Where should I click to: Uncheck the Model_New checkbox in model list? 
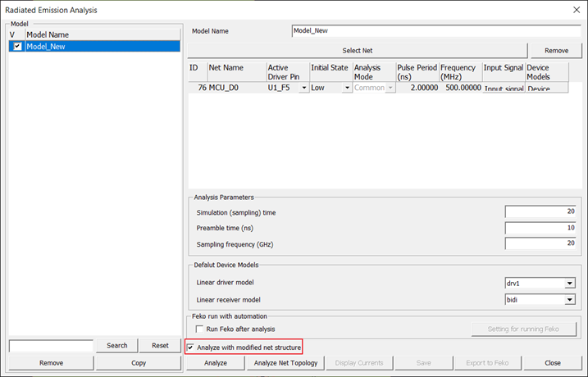point(17,47)
